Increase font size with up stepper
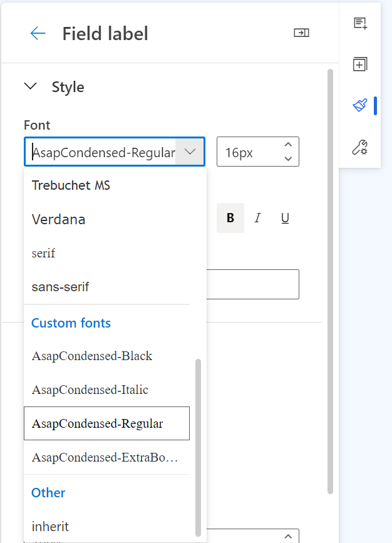Screen dimensions: 392x543 [x=288, y=145]
